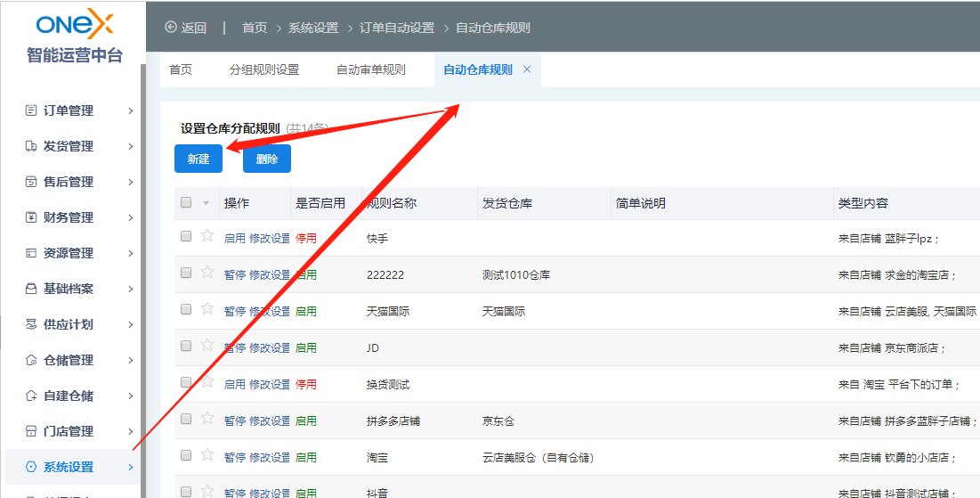
Task: Click 启用 link in the 换货测试 row
Action: [234, 384]
